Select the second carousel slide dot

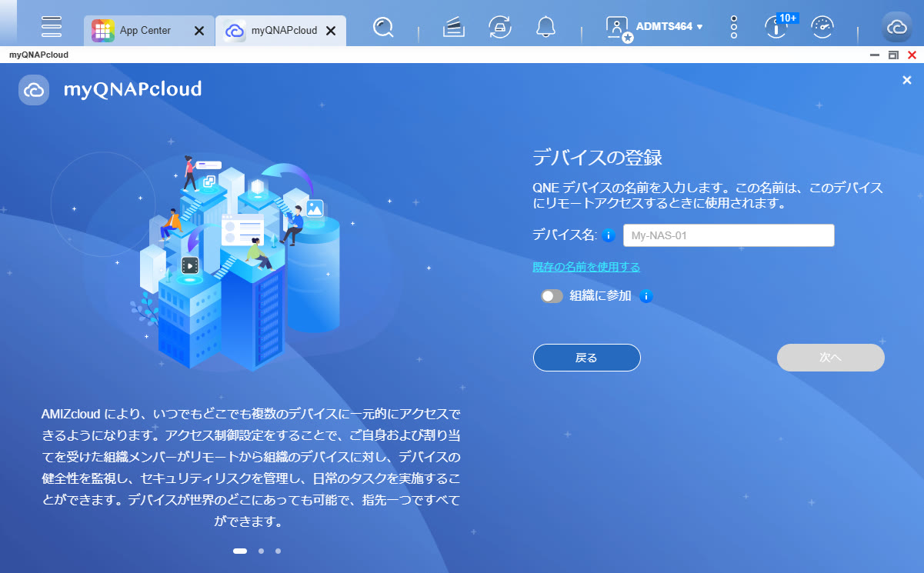point(262,551)
